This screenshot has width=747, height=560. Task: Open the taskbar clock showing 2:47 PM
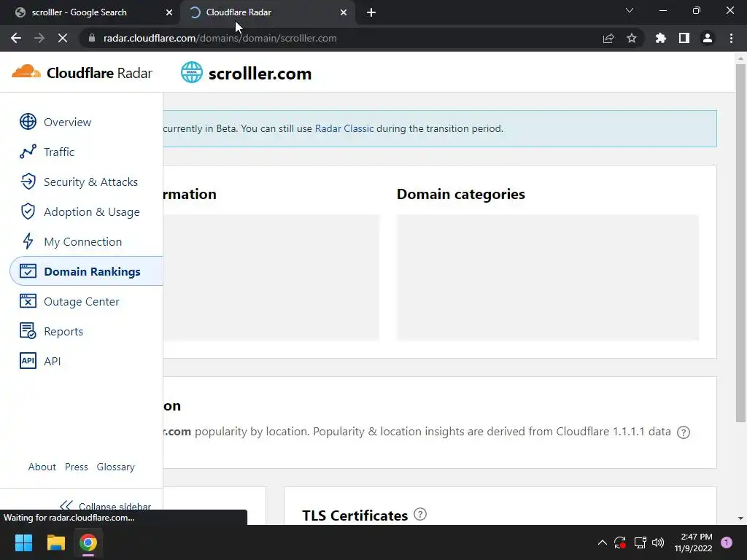693,542
